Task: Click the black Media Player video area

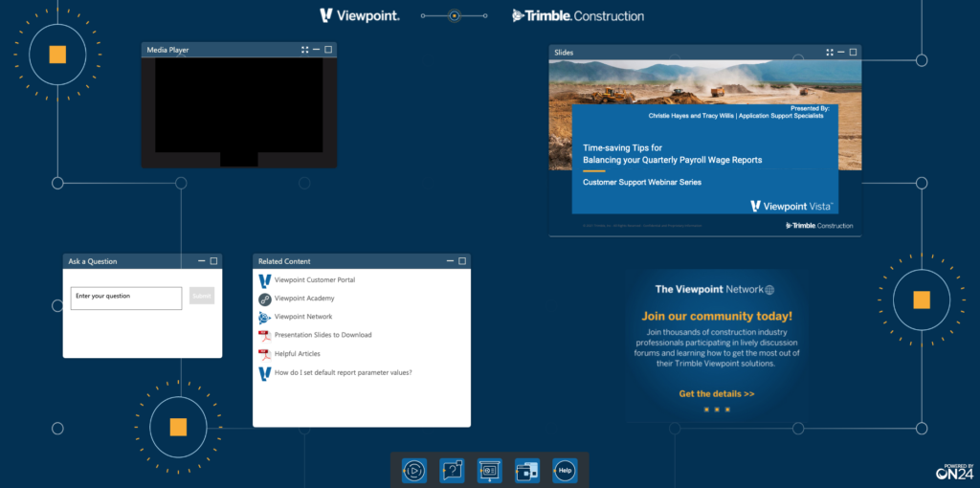Action: pos(238,112)
